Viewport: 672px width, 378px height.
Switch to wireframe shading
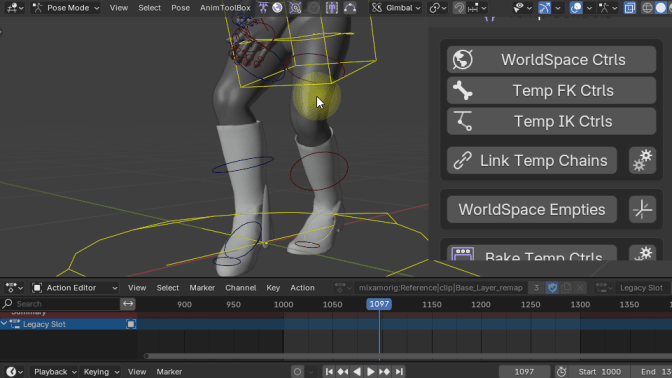tap(648, 8)
